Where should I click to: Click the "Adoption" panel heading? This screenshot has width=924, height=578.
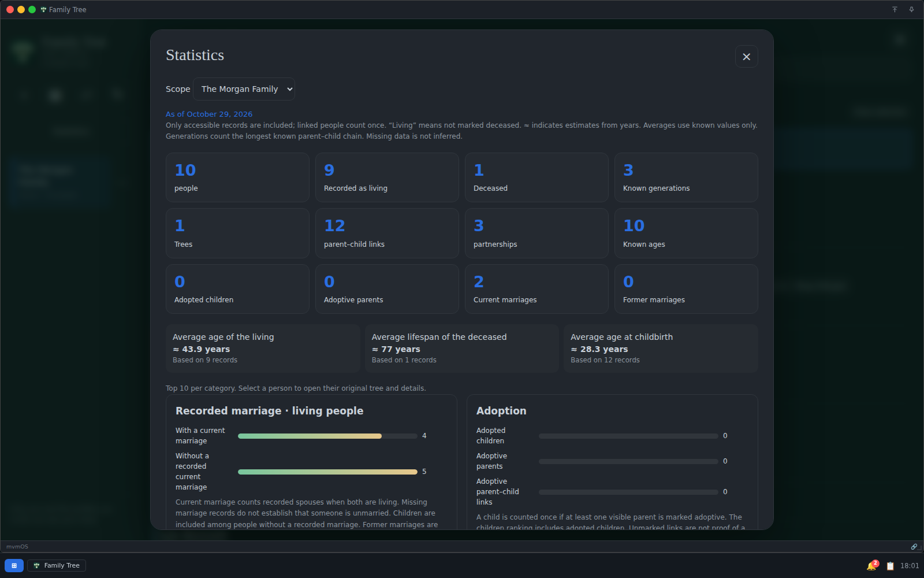pyautogui.click(x=501, y=411)
